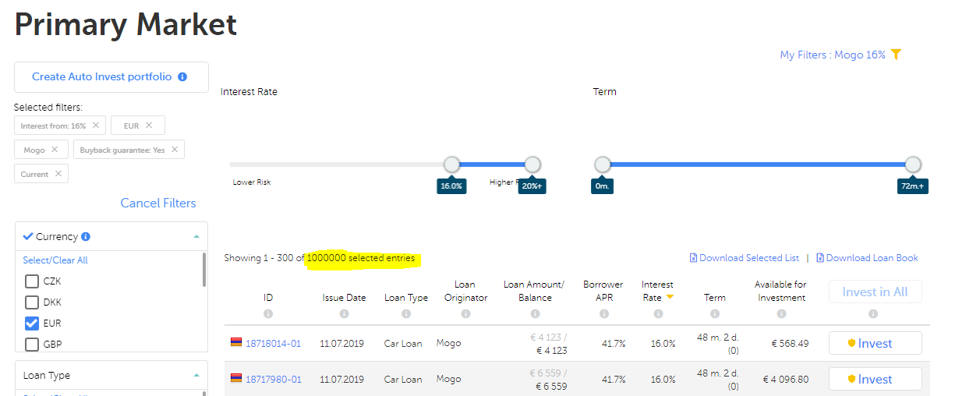This screenshot has width=980, height=396.
Task: Remove the EUR filter tag
Action: tap(149, 126)
